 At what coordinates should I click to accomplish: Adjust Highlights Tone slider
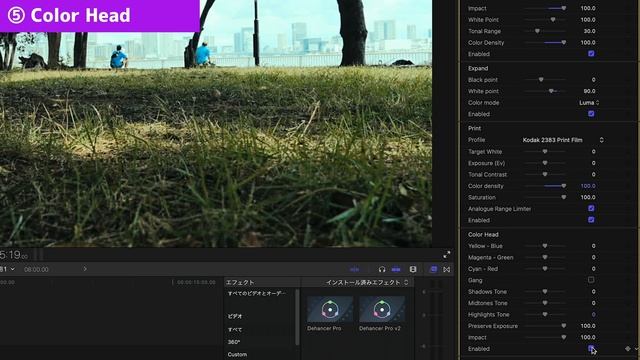tap(545, 314)
